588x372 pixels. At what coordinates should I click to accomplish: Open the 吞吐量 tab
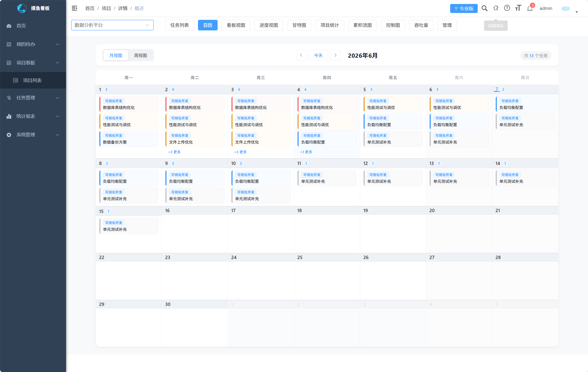421,25
